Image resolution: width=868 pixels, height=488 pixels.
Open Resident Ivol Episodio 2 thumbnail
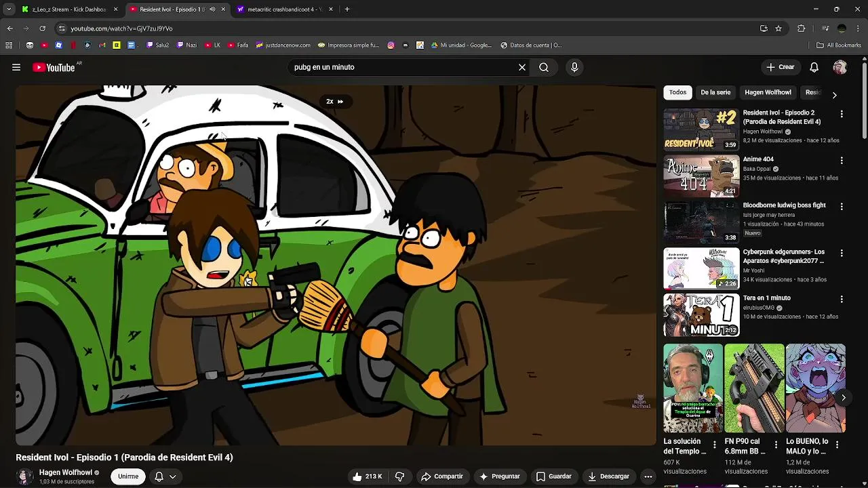[x=701, y=129]
